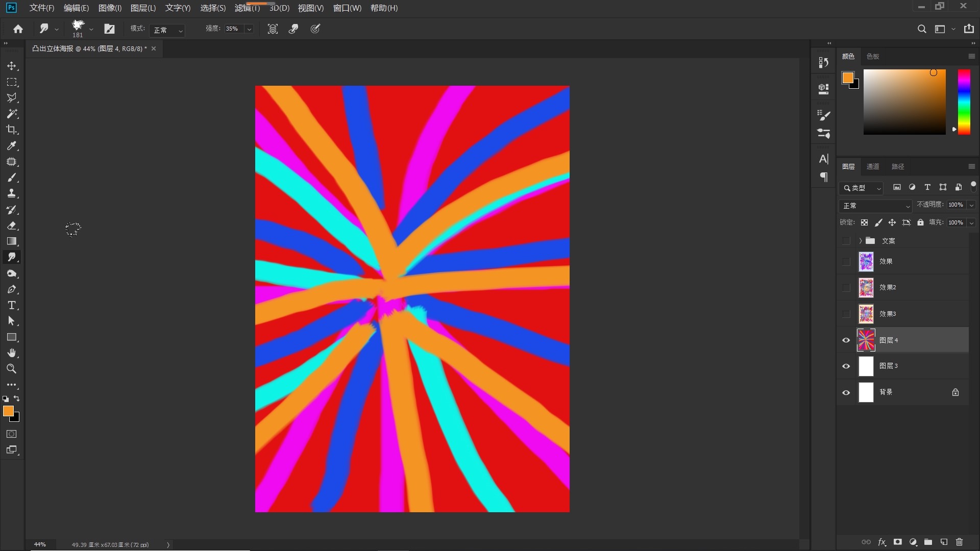The height and width of the screenshot is (551, 980).
Task: Select the 效果3 layer thumbnail
Action: tap(866, 314)
